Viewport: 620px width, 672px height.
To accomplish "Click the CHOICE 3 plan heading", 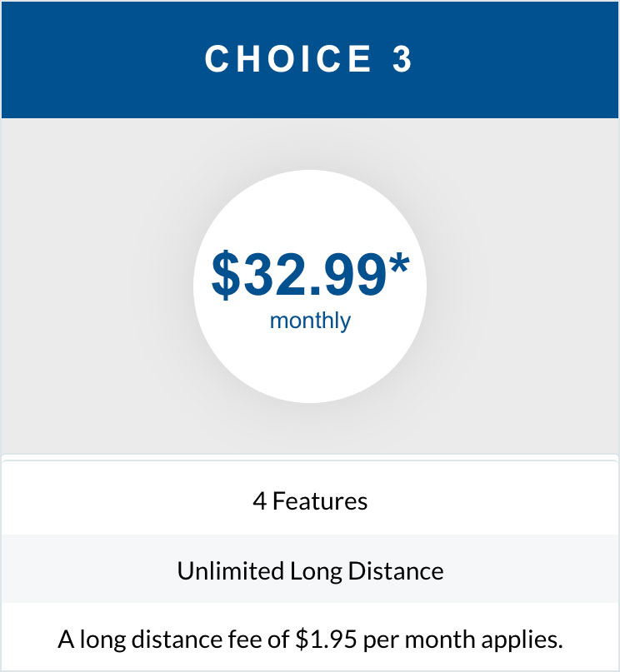I will click(x=308, y=59).
